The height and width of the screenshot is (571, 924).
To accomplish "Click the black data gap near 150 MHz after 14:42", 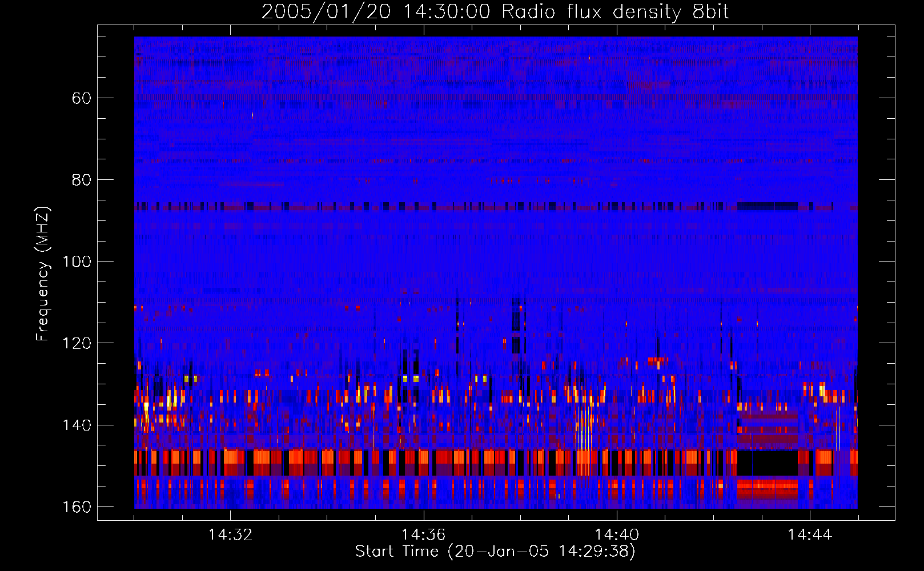I will click(x=768, y=463).
